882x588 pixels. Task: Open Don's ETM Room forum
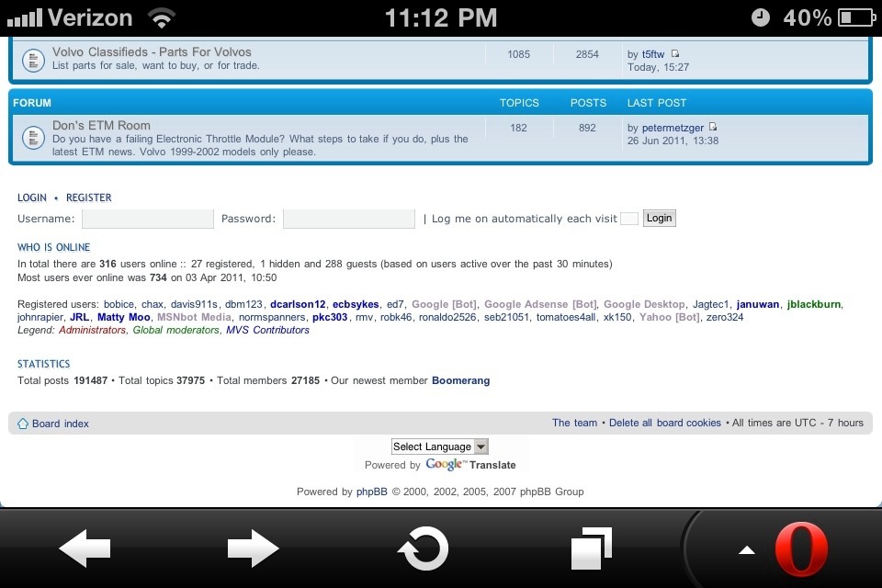(101, 125)
